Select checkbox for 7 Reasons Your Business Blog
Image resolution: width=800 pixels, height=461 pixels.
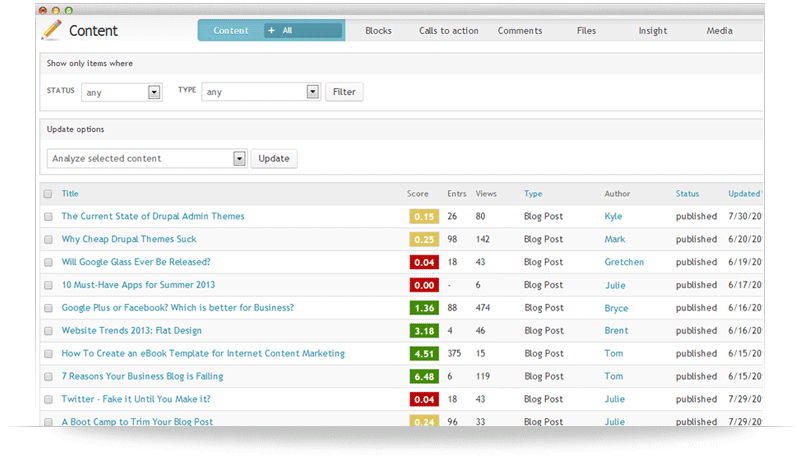coord(48,376)
